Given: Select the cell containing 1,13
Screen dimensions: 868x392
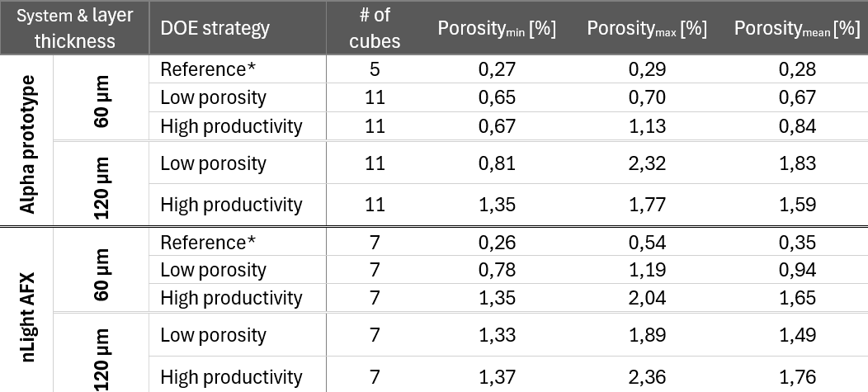Looking at the screenshot, I should 647,126.
